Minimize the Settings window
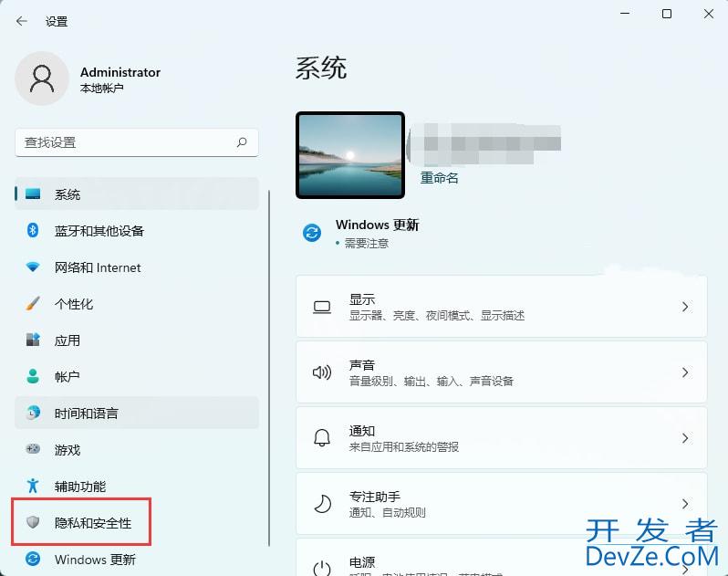728x576 pixels. [x=625, y=14]
